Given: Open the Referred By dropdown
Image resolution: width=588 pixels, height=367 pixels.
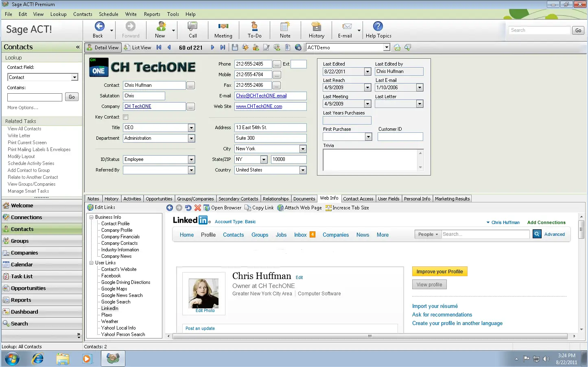Looking at the screenshot, I should coord(191,170).
